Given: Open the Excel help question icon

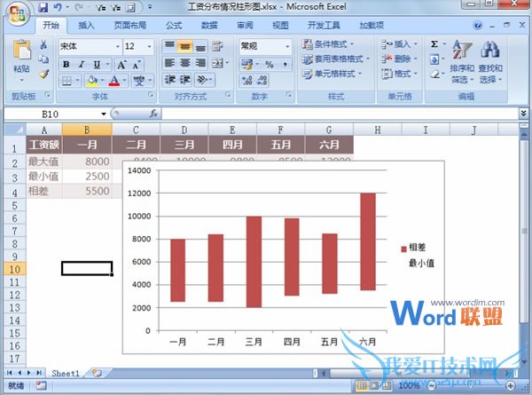Looking at the screenshot, I should pyautogui.click(x=477, y=26).
